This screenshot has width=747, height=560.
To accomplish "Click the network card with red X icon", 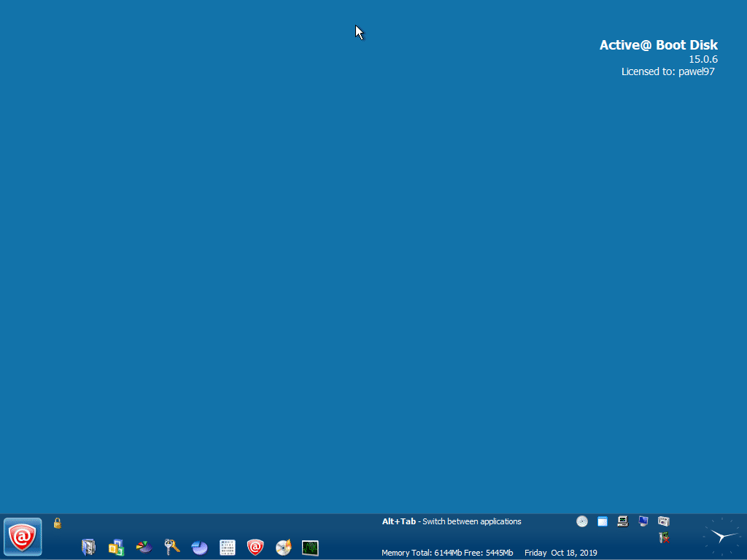I will [x=664, y=538].
